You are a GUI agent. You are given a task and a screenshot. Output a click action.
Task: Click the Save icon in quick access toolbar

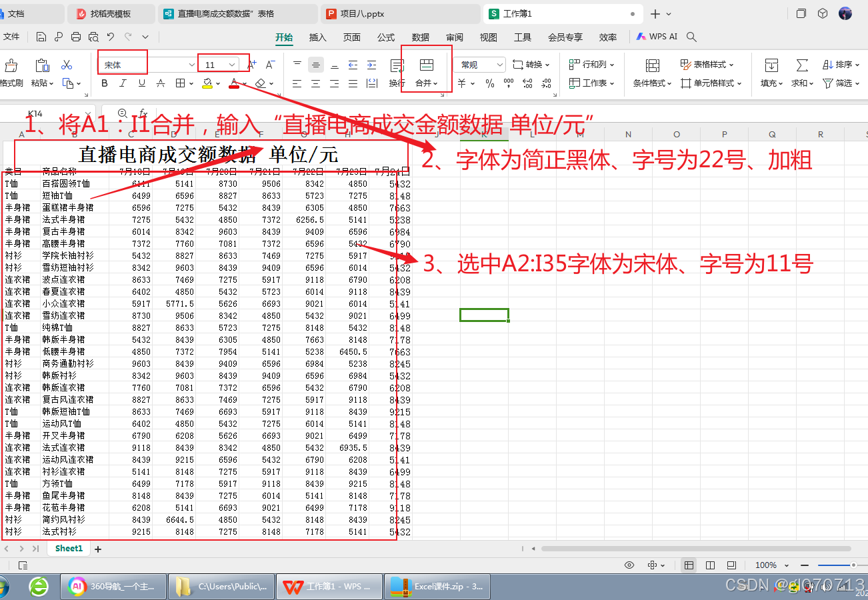41,37
